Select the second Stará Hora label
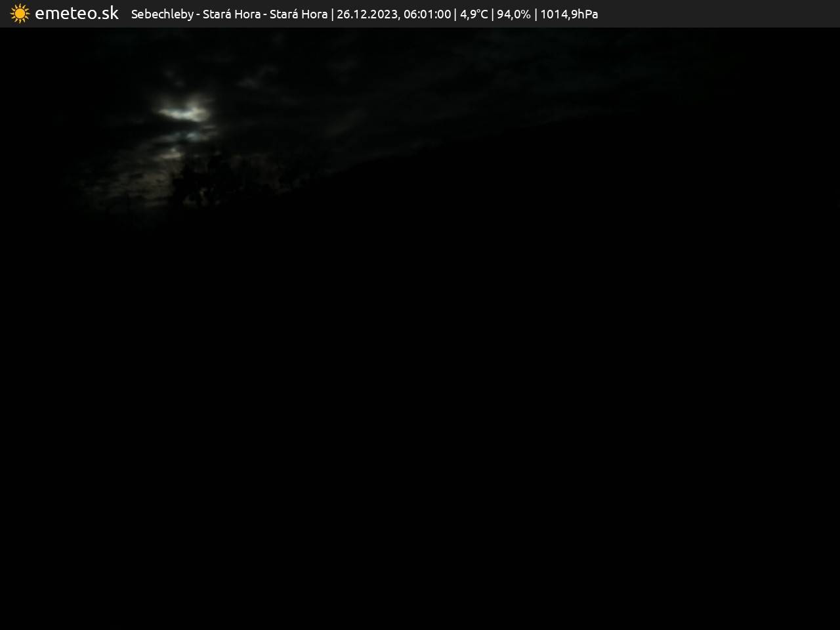This screenshot has width=840, height=630. tap(299, 14)
